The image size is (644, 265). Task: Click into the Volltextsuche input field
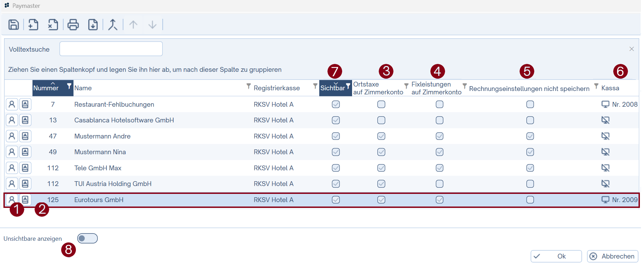click(111, 49)
